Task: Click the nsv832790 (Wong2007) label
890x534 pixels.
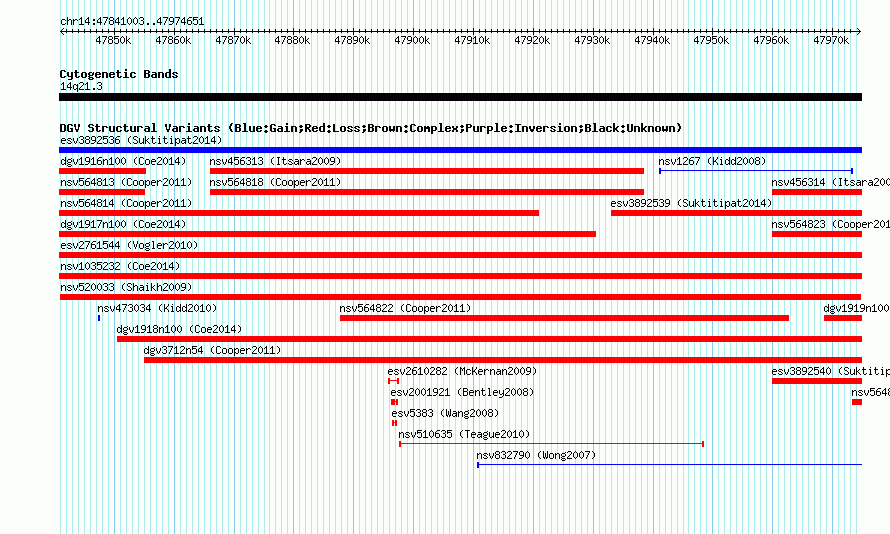Action: click(x=536, y=455)
